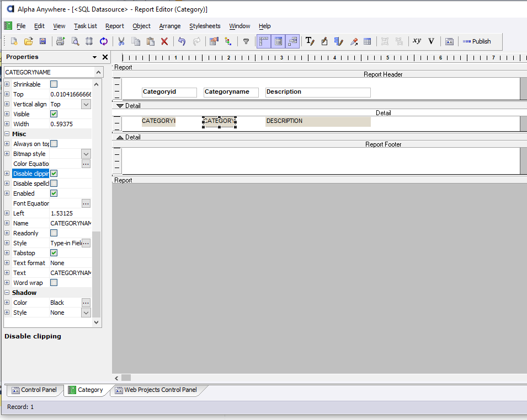Screen dimensions: 527x420
Task: Switch to the Control Panel tab
Action: click(x=34, y=390)
